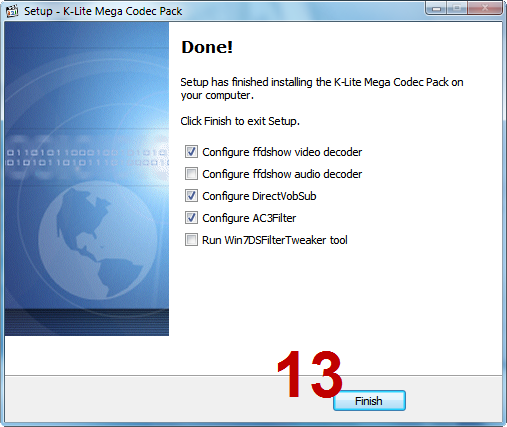Click the red number 13 annotation
This screenshot has width=507, height=427.
309,374
